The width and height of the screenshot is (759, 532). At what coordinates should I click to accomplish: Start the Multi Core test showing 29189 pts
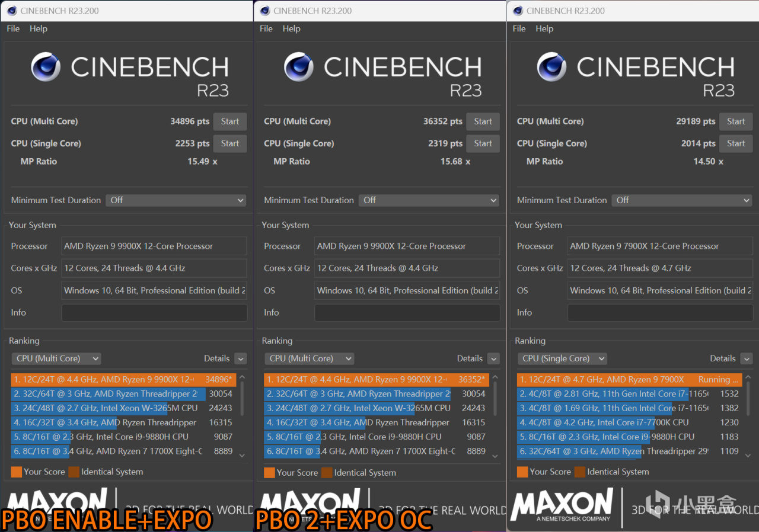coord(735,121)
